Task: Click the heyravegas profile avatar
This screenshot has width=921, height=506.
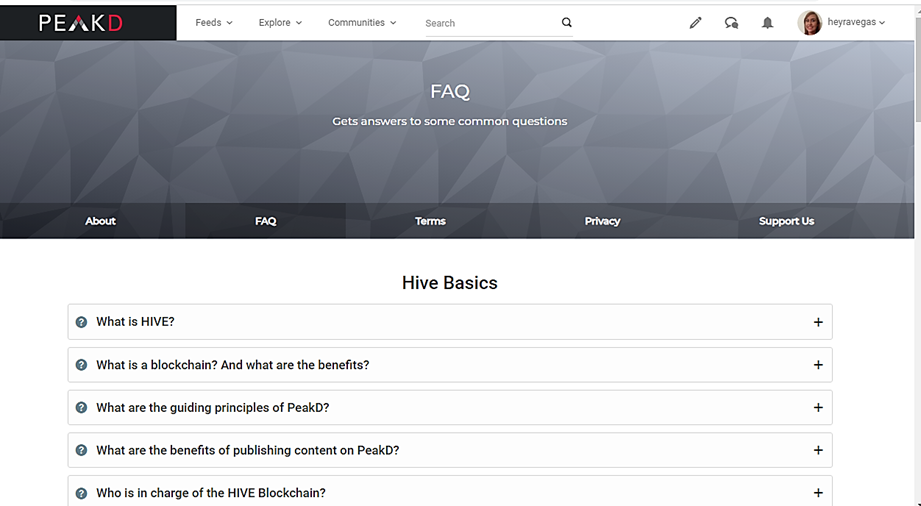Action: 809,23
